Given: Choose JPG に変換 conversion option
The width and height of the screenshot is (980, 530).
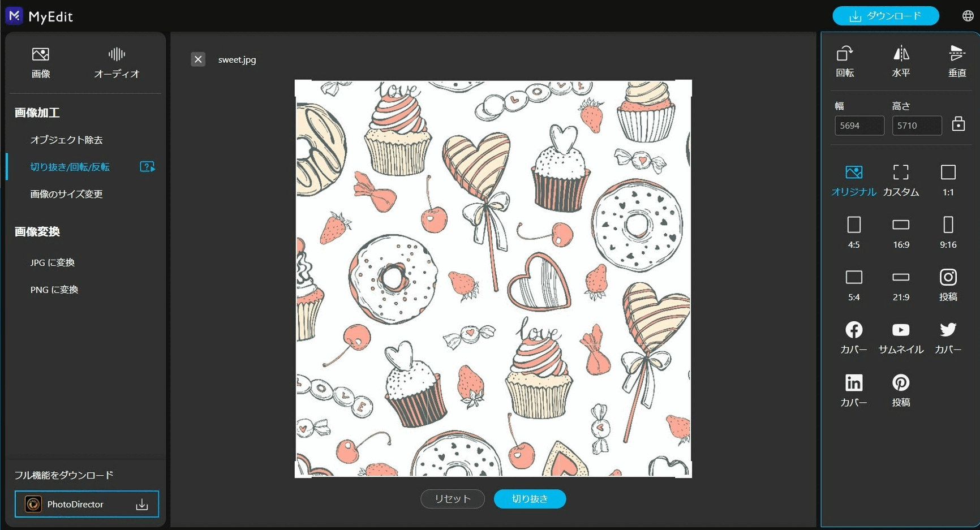Looking at the screenshot, I should [53, 262].
